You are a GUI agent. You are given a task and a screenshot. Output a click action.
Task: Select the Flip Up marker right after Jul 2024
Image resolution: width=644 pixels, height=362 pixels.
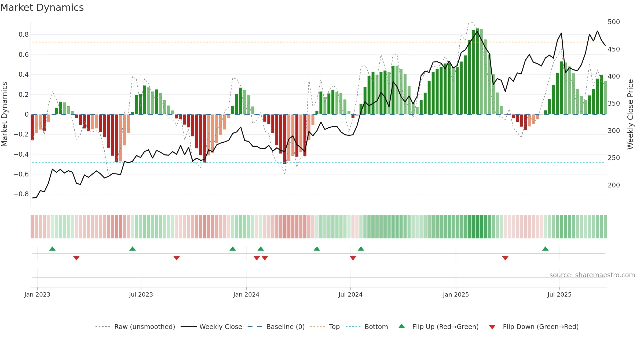[361, 249]
